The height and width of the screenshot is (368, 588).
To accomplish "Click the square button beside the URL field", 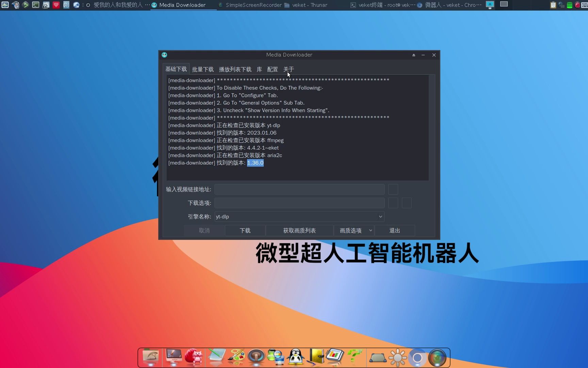I will (x=393, y=189).
